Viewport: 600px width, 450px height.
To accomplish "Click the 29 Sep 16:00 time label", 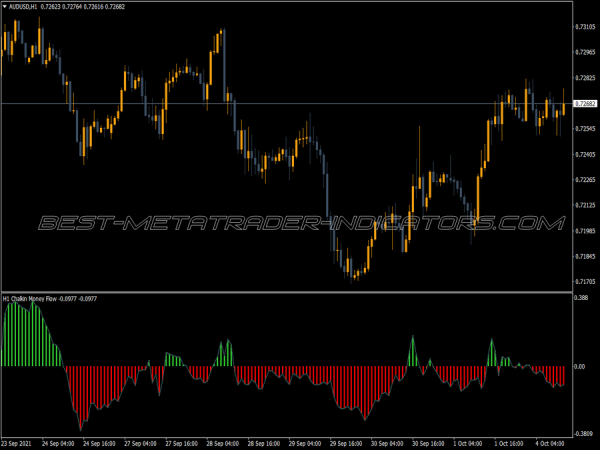I will coord(346,444).
